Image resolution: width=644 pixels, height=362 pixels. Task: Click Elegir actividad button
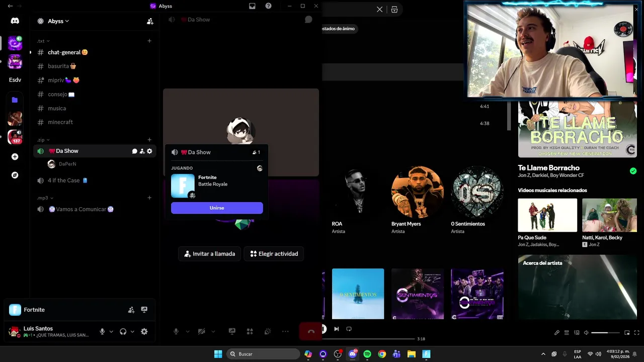pos(274,254)
